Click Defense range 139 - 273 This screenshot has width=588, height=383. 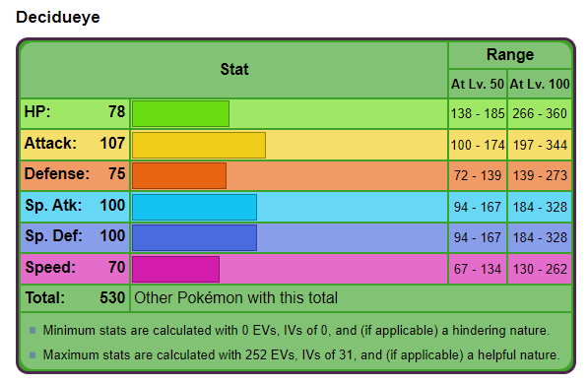pyautogui.click(x=540, y=176)
